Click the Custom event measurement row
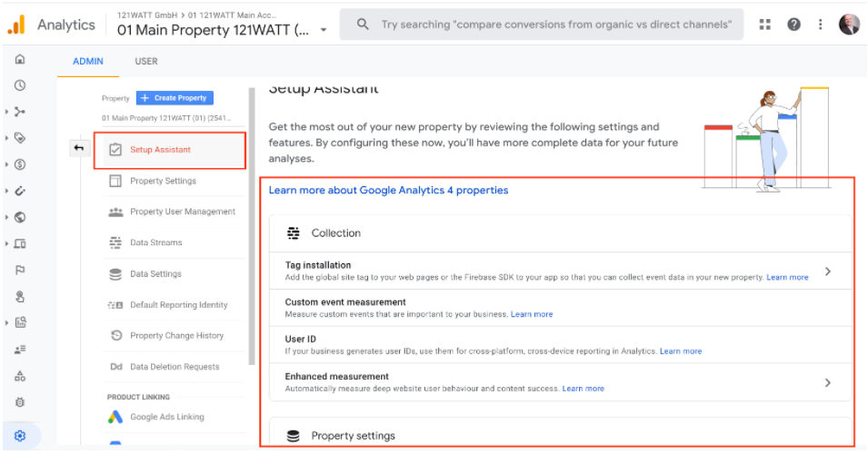The width and height of the screenshot is (868, 454). tap(560, 308)
